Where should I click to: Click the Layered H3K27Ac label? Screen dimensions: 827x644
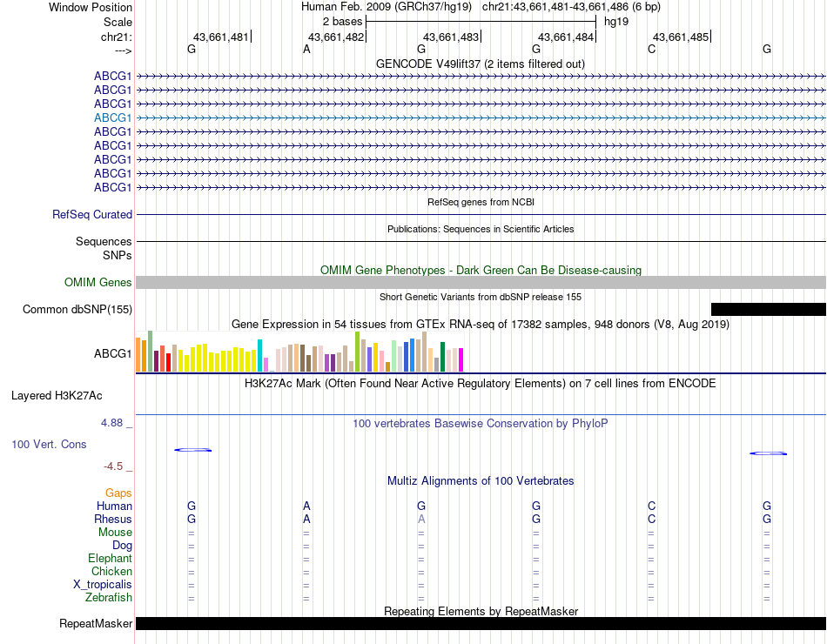[x=57, y=396]
